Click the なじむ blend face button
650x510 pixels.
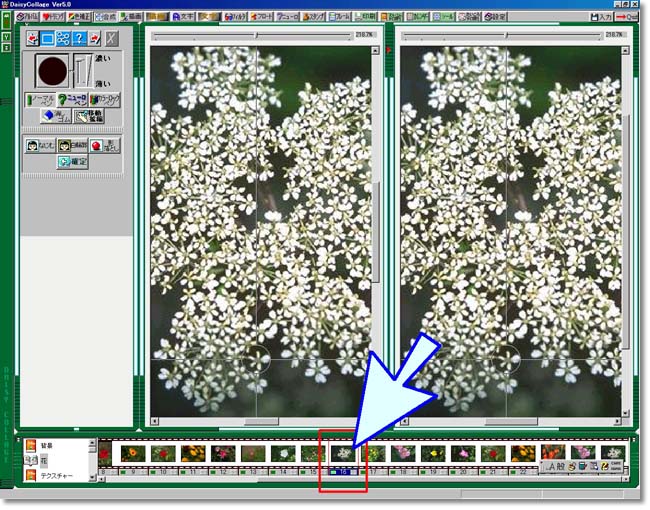(40, 146)
